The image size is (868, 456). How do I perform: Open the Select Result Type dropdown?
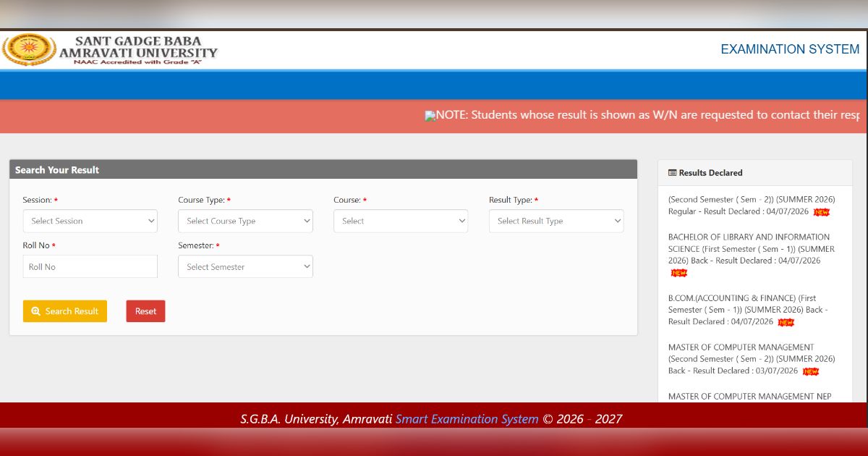pyautogui.click(x=556, y=221)
